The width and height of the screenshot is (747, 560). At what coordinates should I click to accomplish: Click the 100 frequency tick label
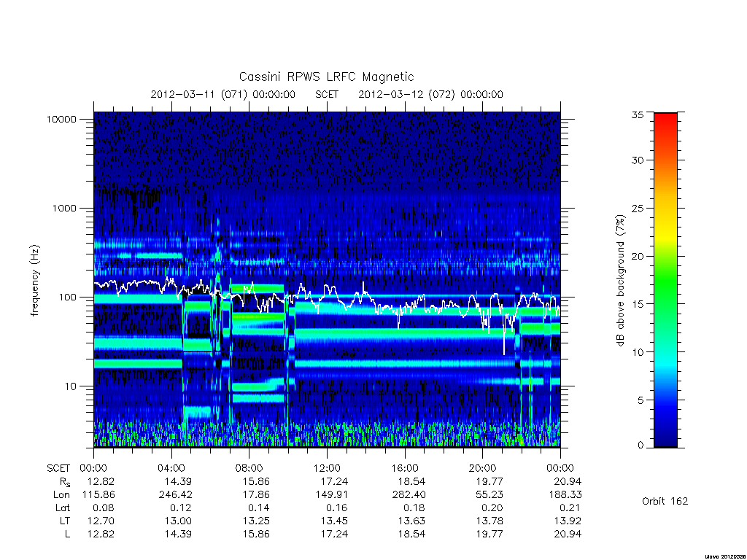pos(67,297)
